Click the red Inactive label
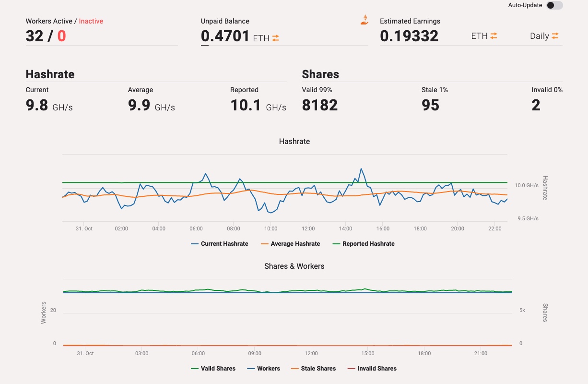588x384 pixels. pos(91,21)
